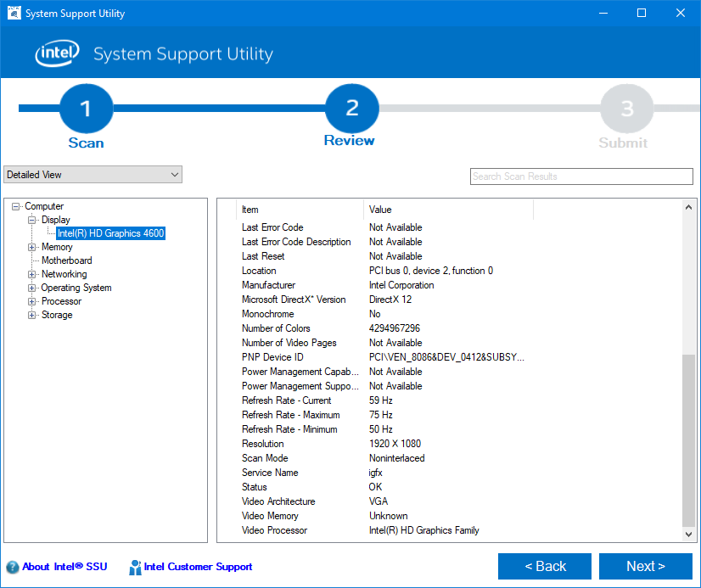701x588 pixels.
Task: Select step 2 Review circle
Action: click(352, 109)
